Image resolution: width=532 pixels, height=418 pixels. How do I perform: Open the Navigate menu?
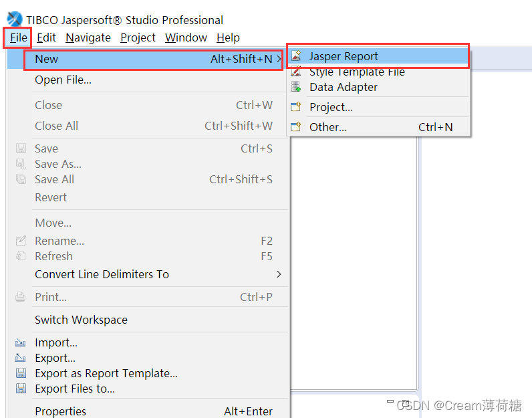[88, 37]
